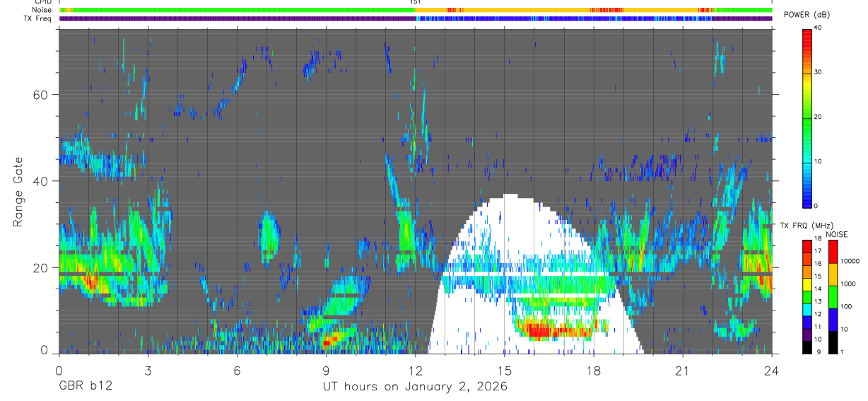This screenshot has width=868, height=401.
Task: Click the 15 tick on UT hours axis
Action: [505, 370]
